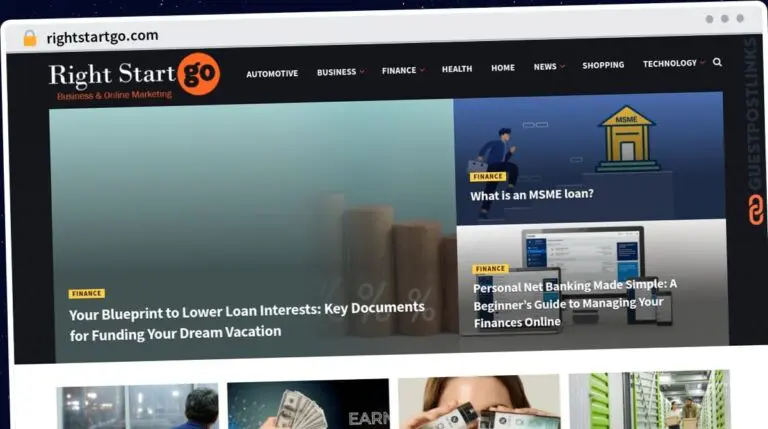Click the orange chain link icon
The image size is (768, 429).
coord(755,210)
